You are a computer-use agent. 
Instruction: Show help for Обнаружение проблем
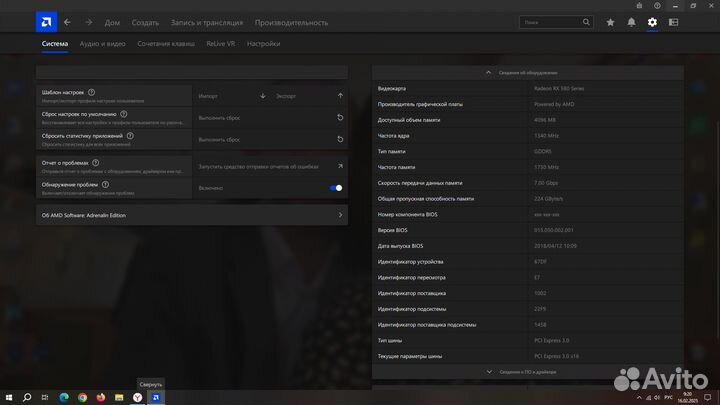tap(105, 185)
